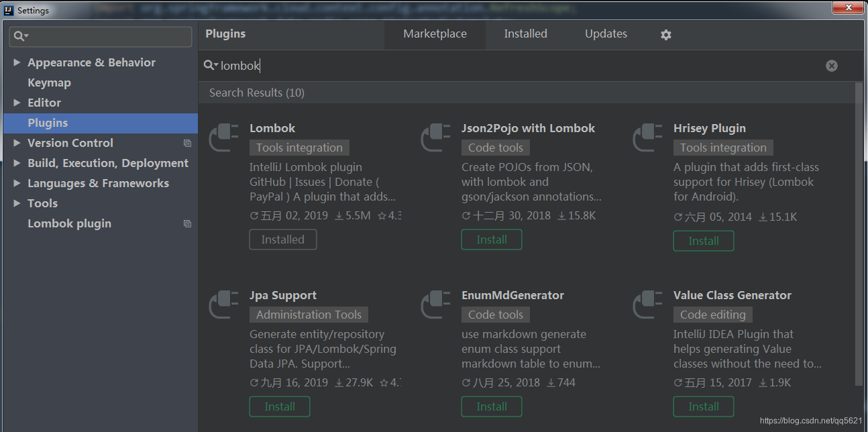Click Code tools tag under EnumMdGenerator
The height and width of the screenshot is (432, 868).
pos(496,315)
